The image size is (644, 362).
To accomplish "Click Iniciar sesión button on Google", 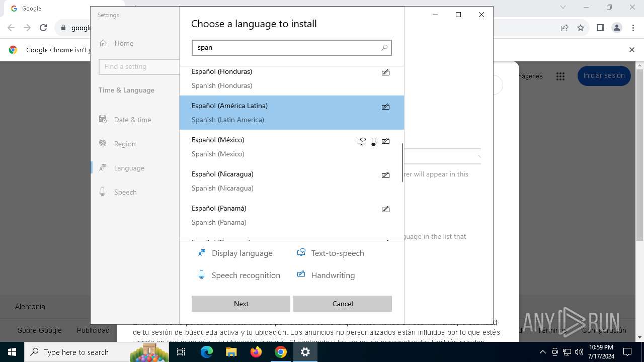I will (604, 76).
